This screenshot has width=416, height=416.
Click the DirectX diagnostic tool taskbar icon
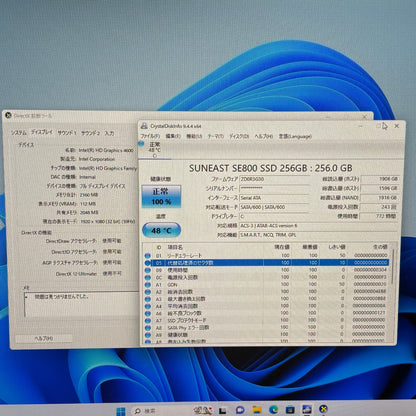tap(323, 409)
